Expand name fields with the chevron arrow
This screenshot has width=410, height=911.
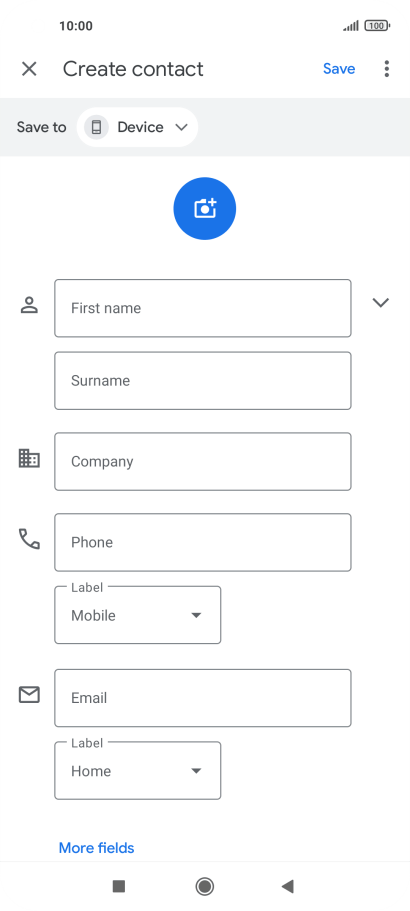click(x=380, y=302)
